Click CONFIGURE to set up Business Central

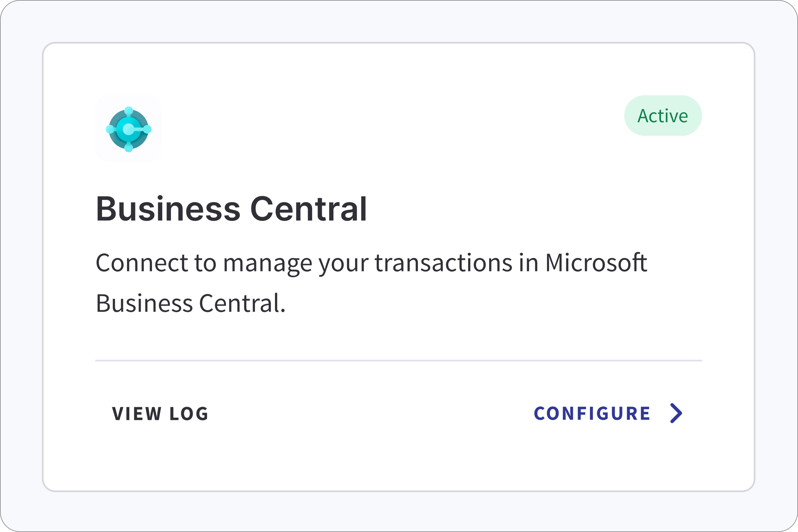coord(592,413)
